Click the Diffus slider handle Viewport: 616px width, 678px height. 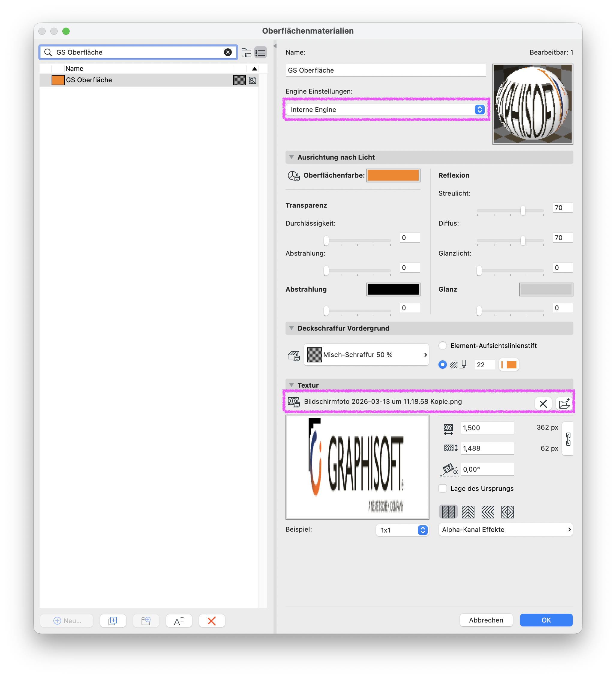pos(523,241)
